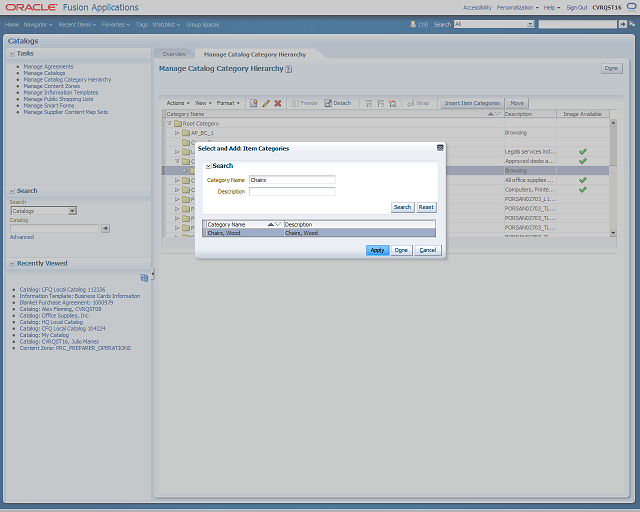Collapse the Recently Viewed panel
This screenshot has height=512, width=640.
point(12,263)
